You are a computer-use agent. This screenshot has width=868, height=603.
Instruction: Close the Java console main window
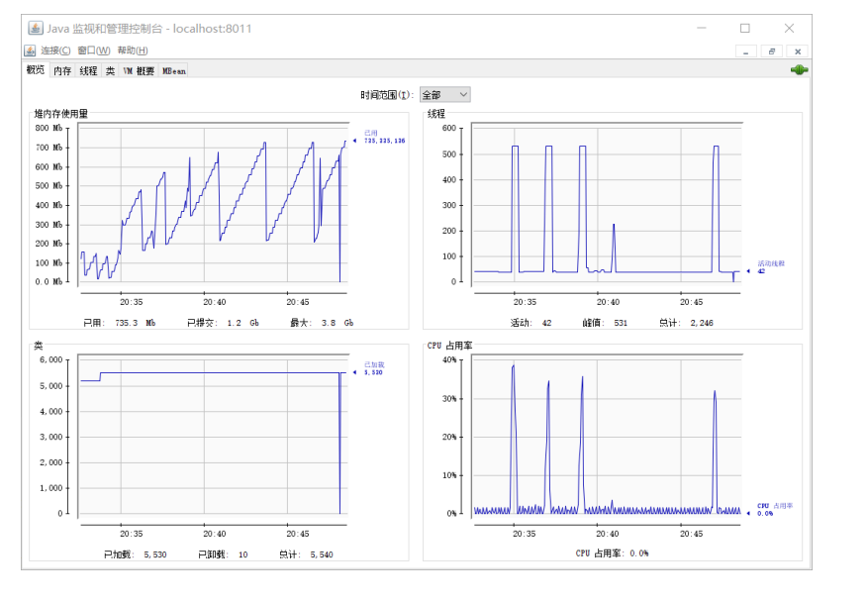790,28
